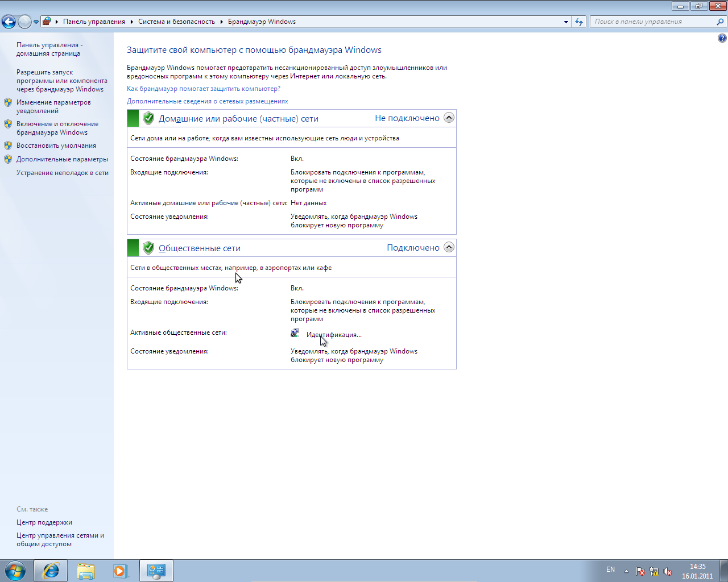The width and height of the screenshot is (728, 582).
Task: Open Windows Explorer folder in taskbar
Action: 86,571
